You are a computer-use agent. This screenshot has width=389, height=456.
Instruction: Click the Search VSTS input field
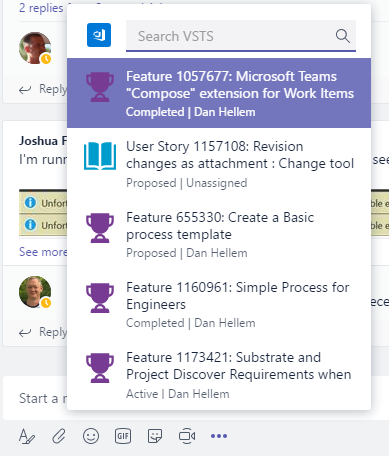241,36
